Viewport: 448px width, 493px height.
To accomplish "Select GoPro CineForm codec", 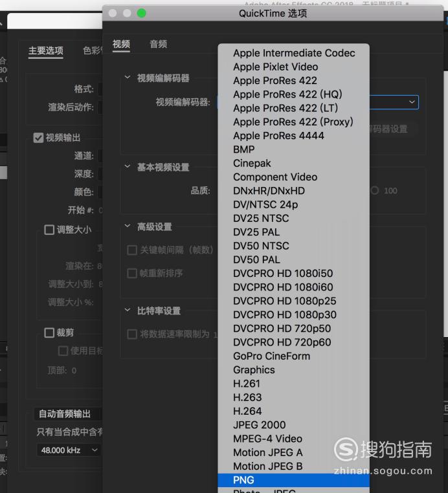I will tap(293, 356).
